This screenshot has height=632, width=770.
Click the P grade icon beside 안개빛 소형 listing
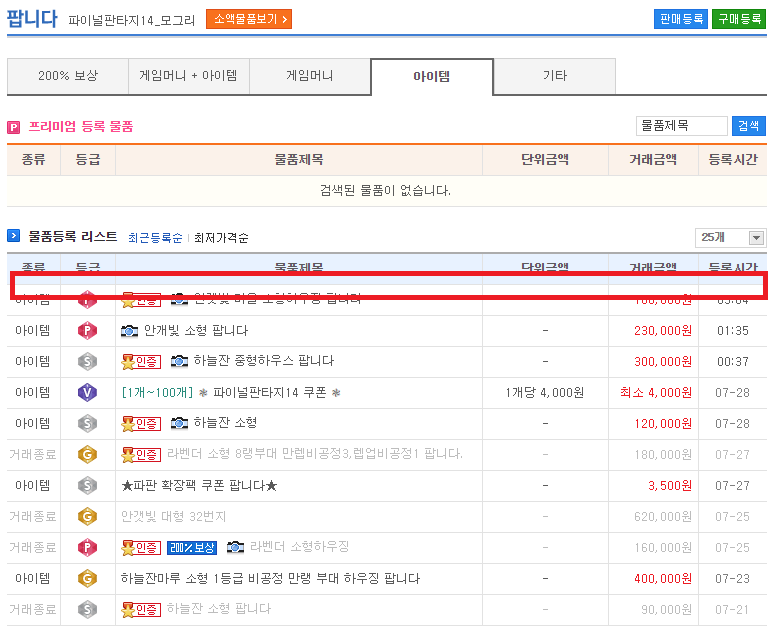click(x=87, y=330)
